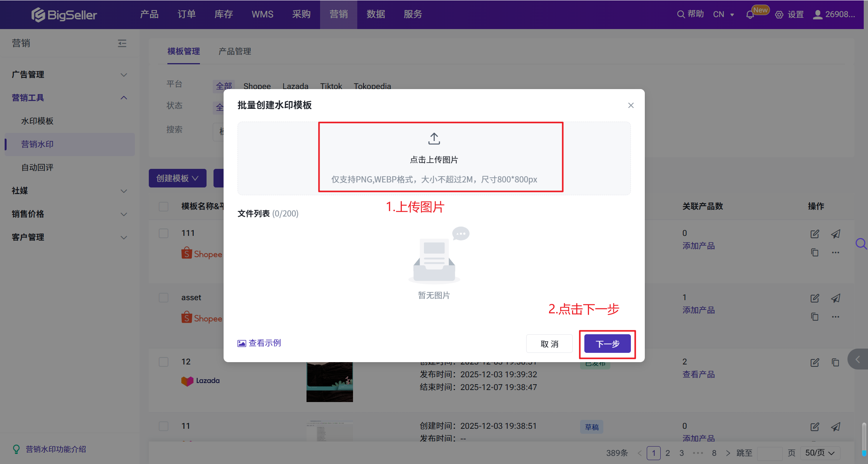This screenshot has width=868, height=464.
Task: Switch to the 产品管理 tab
Action: click(x=234, y=51)
